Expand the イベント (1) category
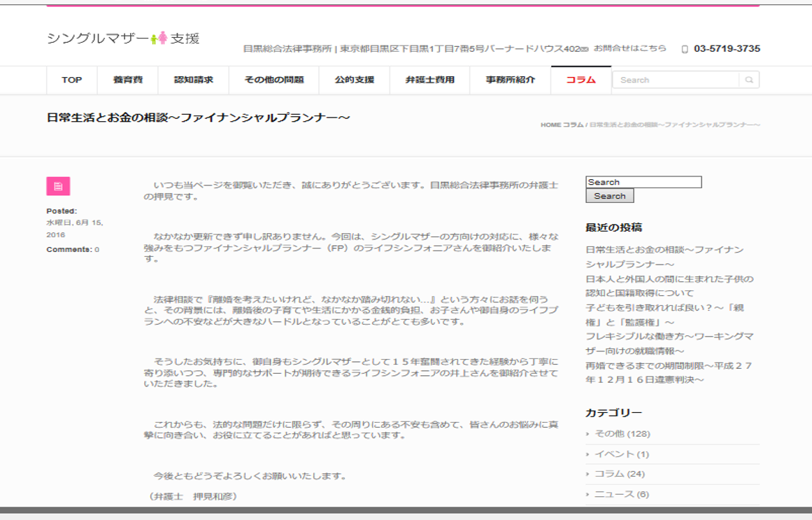The width and height of the screenshot is (812, 520). pyautogui.click(x=622, y=454)
